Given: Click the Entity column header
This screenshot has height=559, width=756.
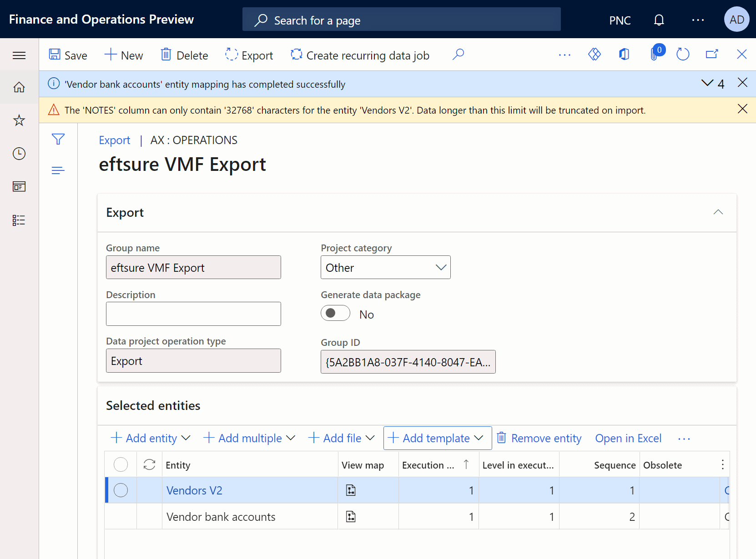Looking at the screenshot, I should click(x=250, y=465).
